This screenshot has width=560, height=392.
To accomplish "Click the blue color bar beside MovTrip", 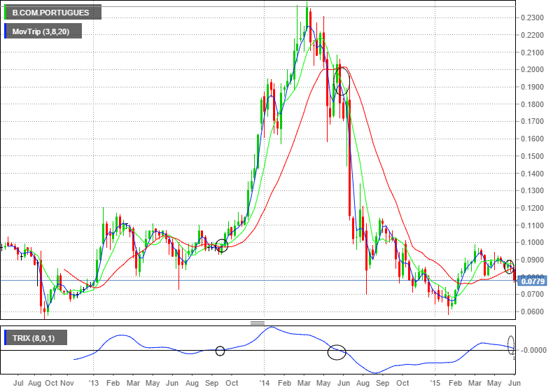I will 5,31.
